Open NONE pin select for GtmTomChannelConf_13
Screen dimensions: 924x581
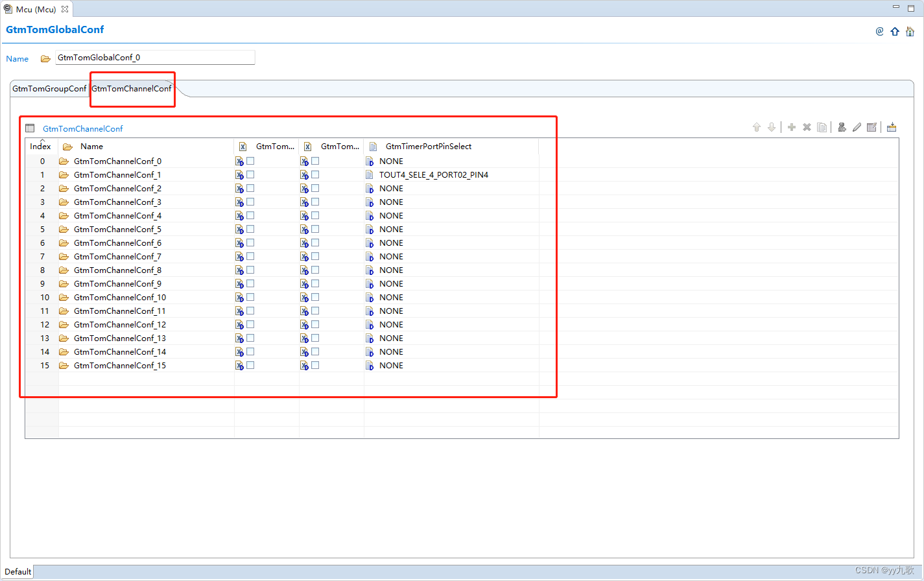pyautogui.click(x=391, y=338)
